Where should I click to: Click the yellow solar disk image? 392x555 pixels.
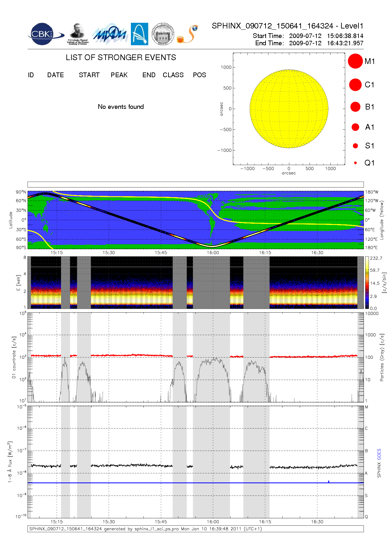(289, 109)
